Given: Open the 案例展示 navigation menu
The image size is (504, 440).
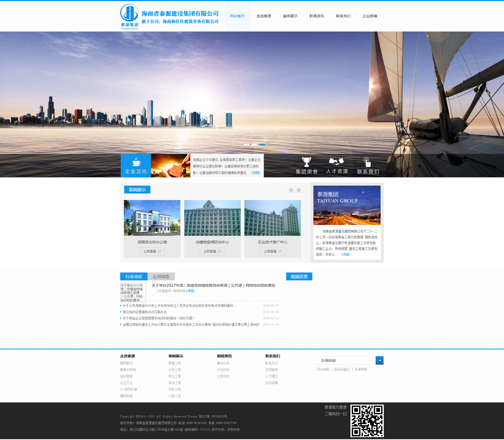Looking at the screenshot, I should [x=290, y=16].
